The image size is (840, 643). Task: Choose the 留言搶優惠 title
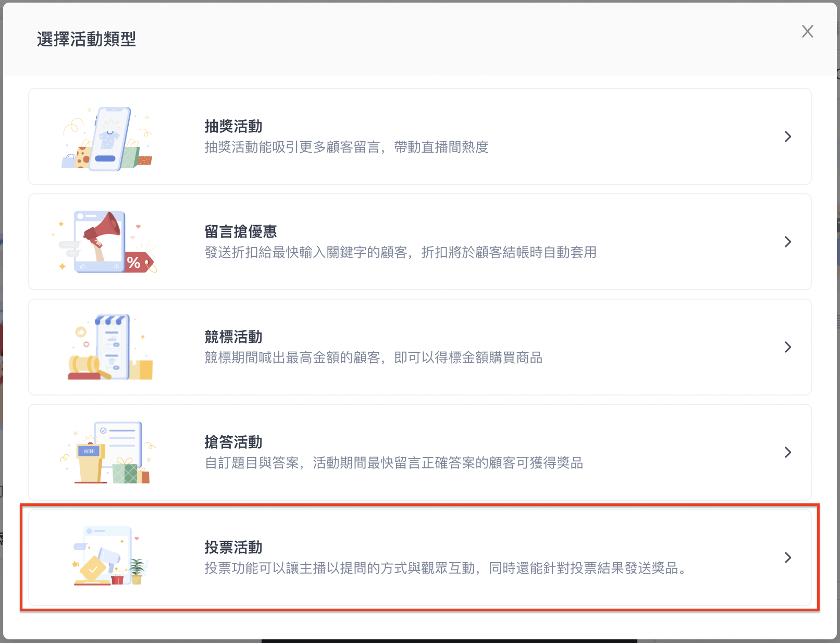pyautogui.click(x=241, y=232)
